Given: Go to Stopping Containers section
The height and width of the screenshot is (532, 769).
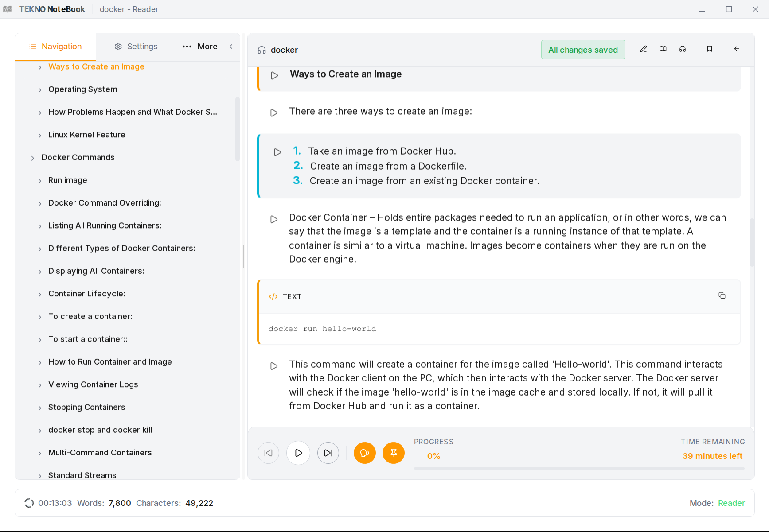Looking at the screenshot, I should coord(86,407).
